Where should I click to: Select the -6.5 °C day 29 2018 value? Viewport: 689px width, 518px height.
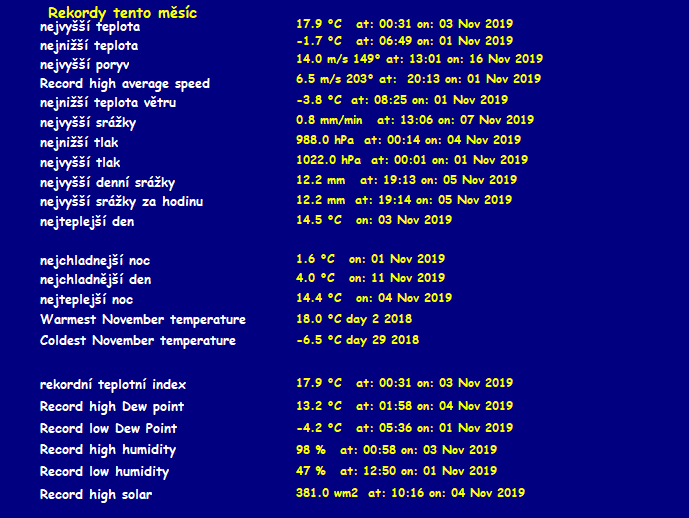[x=358, y=340]
